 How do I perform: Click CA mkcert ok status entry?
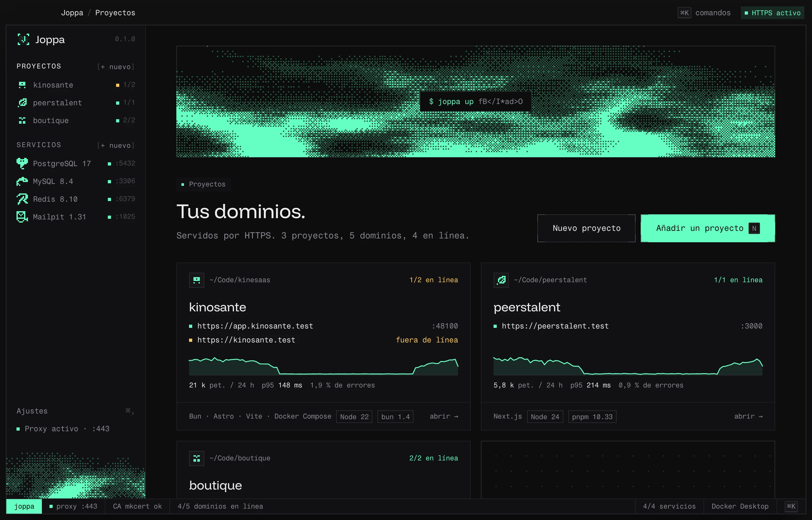tap(137, 506)
